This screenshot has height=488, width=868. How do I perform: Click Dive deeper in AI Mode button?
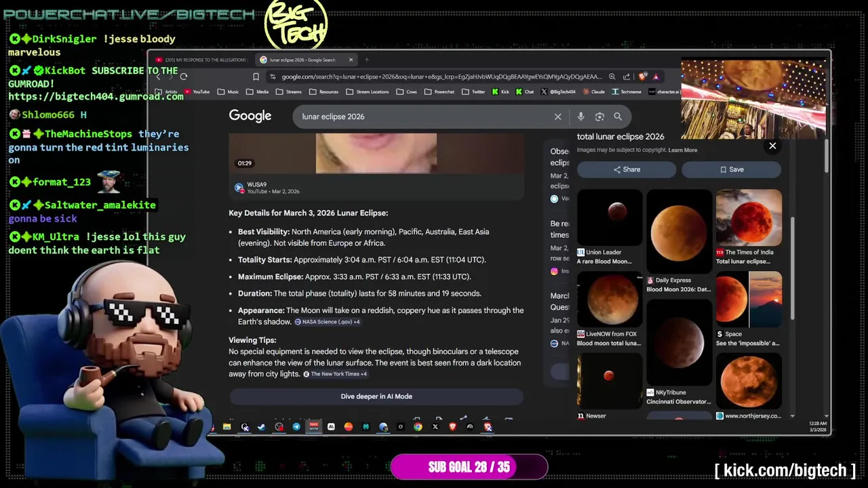pyautogui.click(x=376, y=396)
